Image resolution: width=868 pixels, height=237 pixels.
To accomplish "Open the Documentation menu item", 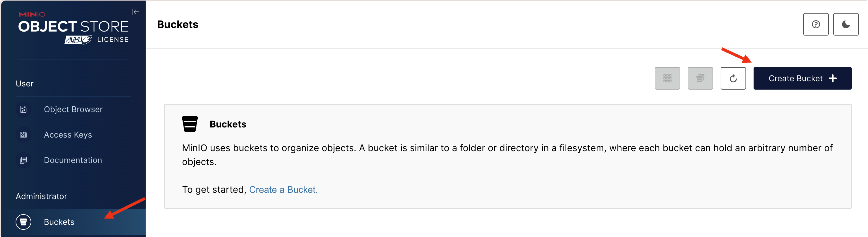I will point(73,160).
